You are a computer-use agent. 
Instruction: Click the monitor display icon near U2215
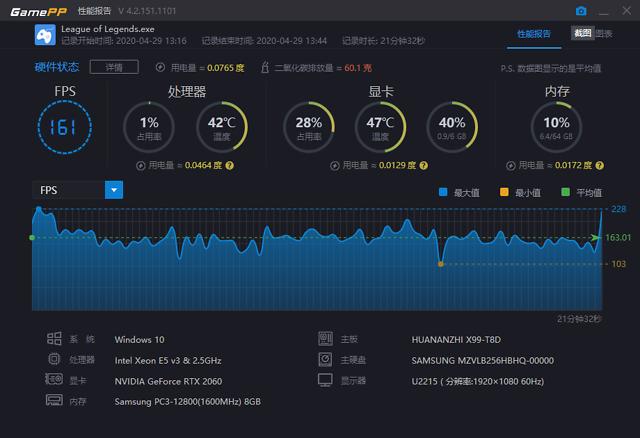(325, 380)
